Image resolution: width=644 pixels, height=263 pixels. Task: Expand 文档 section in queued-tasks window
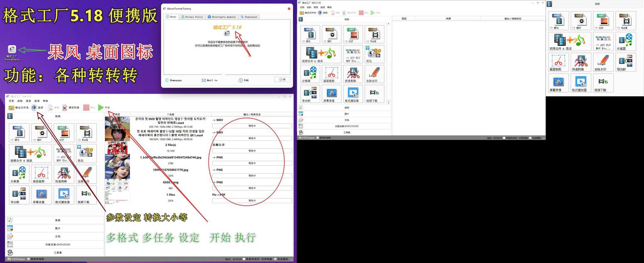pos(55,236)
